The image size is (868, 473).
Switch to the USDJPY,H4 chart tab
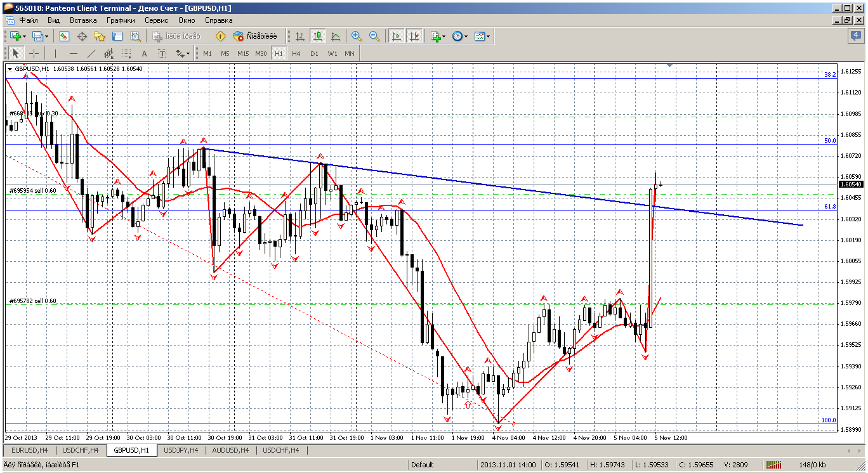(181, 450)
